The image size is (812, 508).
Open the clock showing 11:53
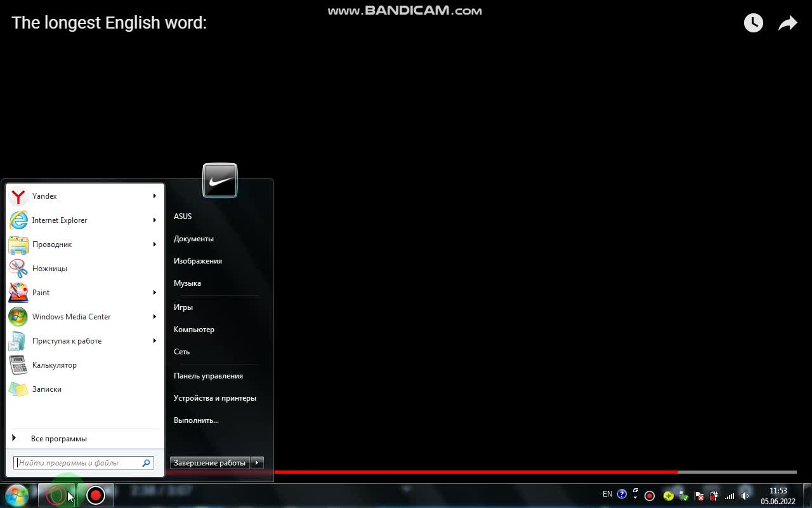coord(778,496)
